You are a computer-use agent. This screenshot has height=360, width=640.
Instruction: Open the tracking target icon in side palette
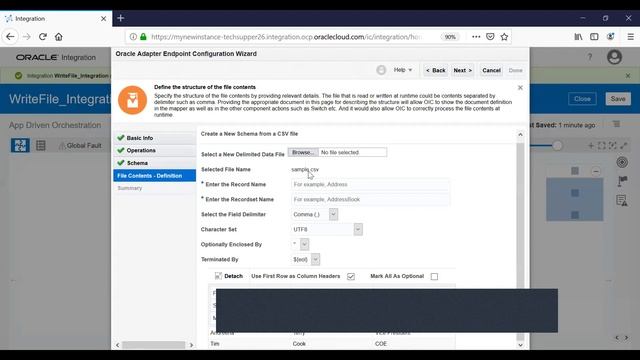622,162
